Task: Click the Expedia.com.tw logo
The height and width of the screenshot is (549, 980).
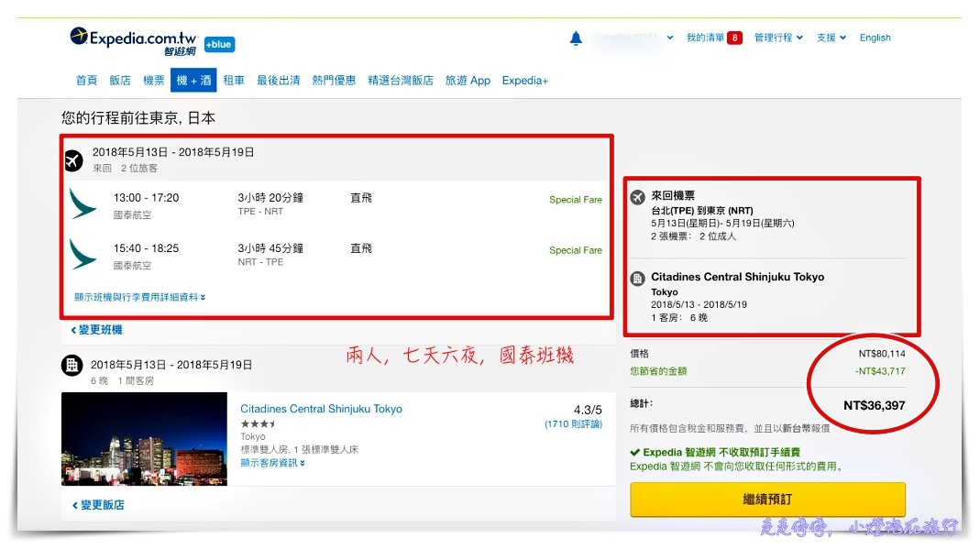Action: point(133,41)
